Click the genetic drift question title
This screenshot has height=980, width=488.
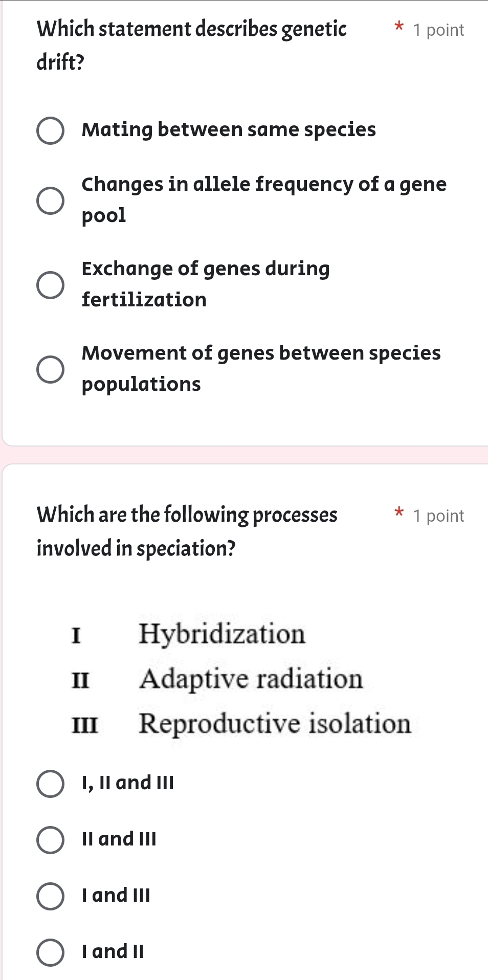[191, 43]
